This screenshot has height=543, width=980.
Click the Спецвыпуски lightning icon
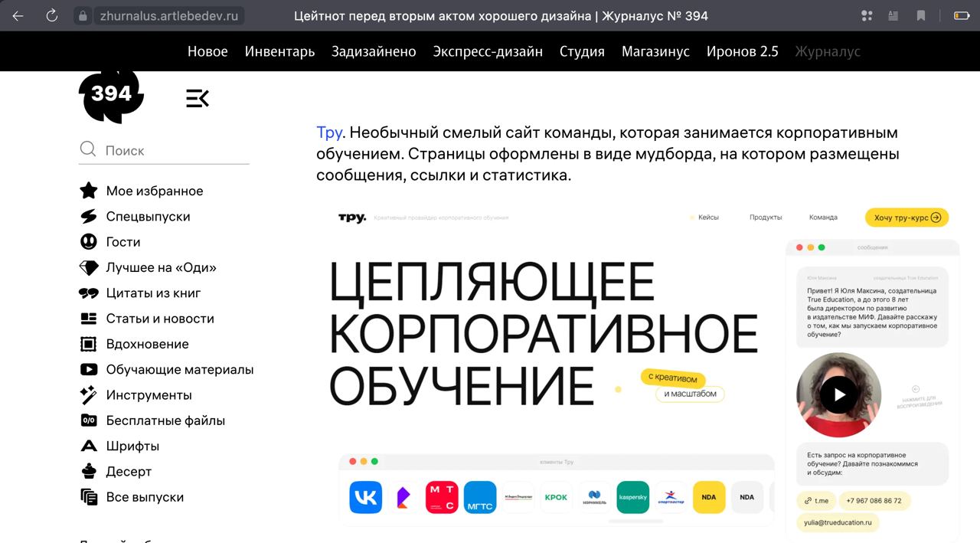pos(89,216)
